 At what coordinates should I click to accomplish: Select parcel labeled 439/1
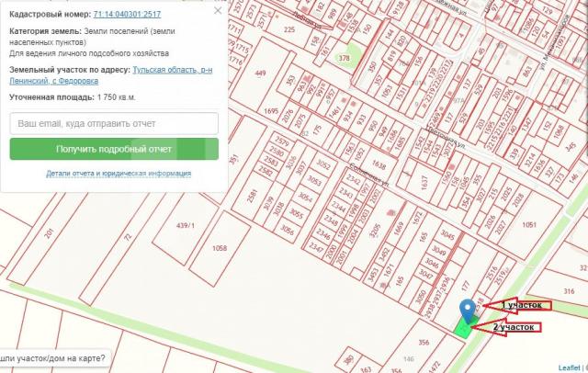click(x=186, y=226)
